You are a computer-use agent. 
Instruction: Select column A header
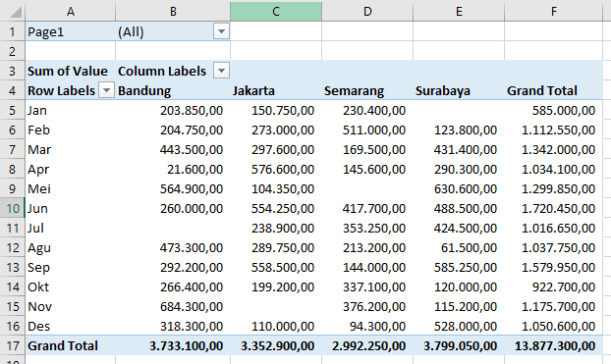tap(70, 12)
